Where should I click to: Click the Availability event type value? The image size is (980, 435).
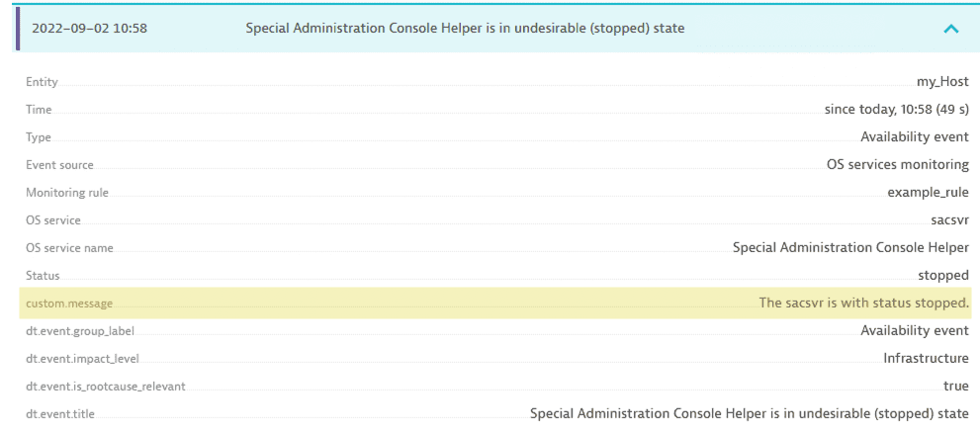[x=915, y=137]
